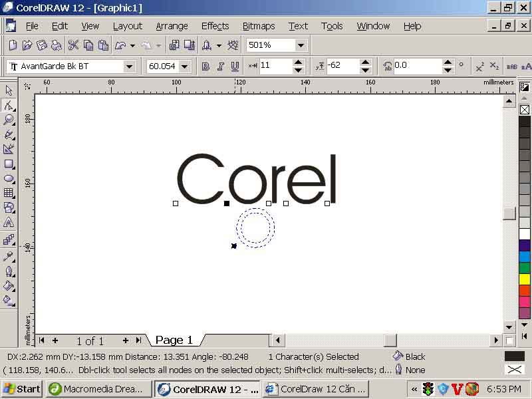Toggle Italic formatting
Viewport: 532px width, 399px height.
[220, 66]
